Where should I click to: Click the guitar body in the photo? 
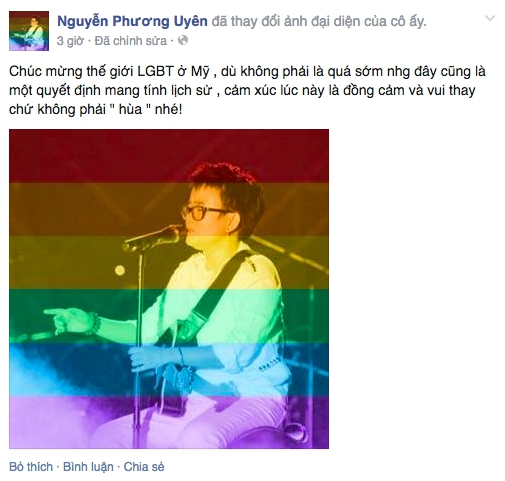click(175, 388)
